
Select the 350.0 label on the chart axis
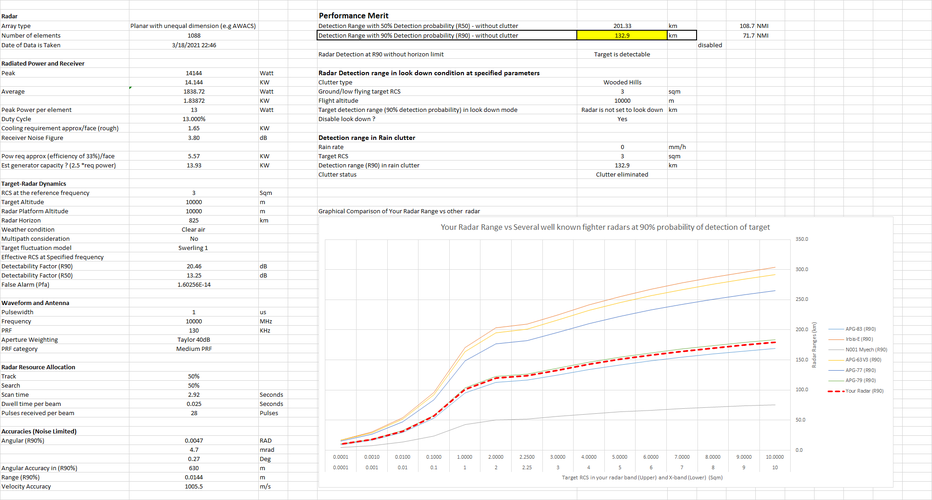point(802,239)
